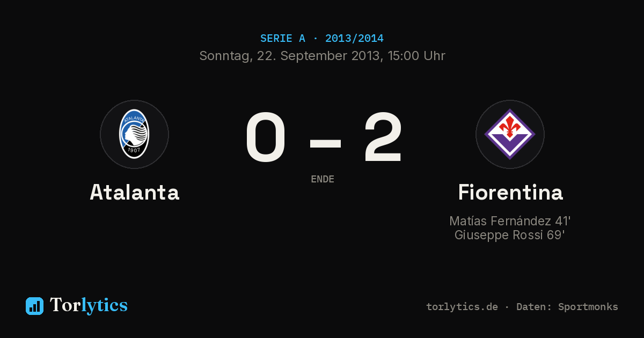This screenshot has height=338, width=644.
Task: Open the SERIE A league label
Action: point(283,39)
